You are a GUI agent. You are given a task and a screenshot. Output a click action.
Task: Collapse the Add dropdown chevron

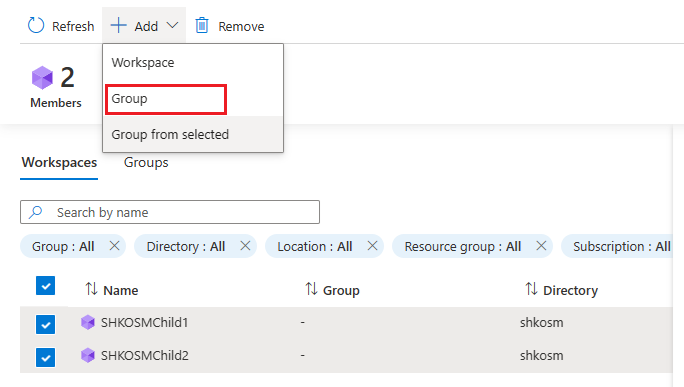[x=172, y=26]
